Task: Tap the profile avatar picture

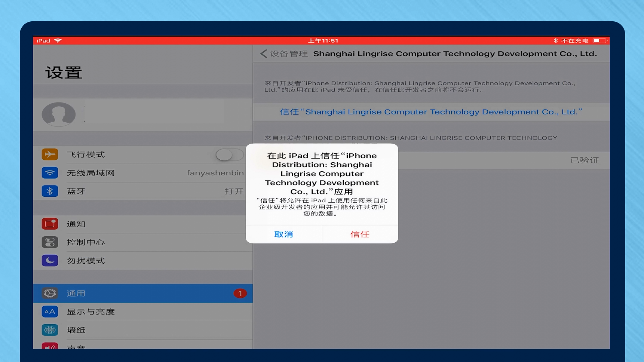Action: 59,114
